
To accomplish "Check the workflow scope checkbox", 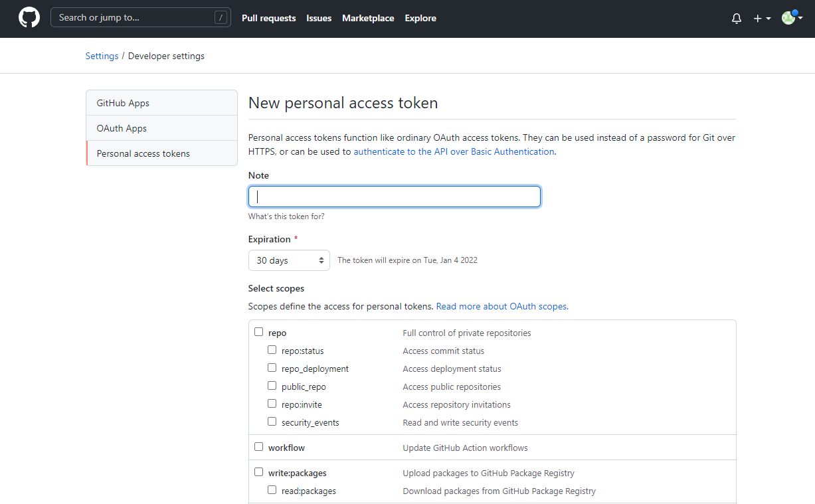I will point(259,447).
